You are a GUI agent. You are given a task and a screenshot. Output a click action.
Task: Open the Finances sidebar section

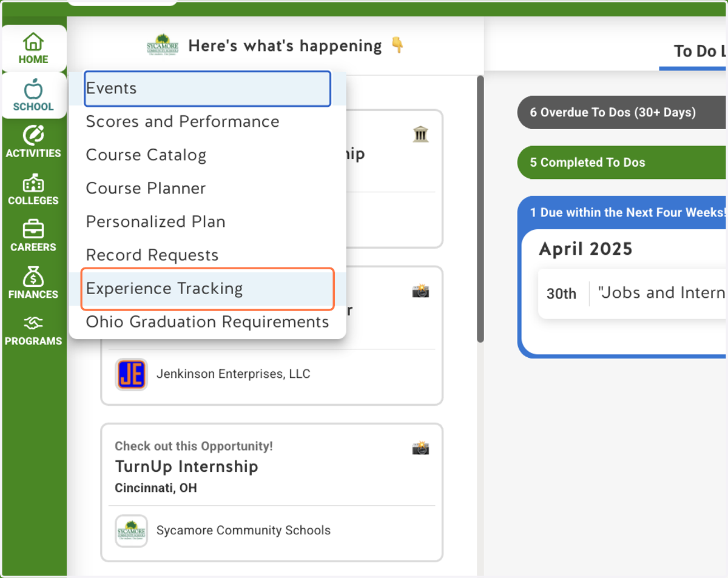pyautogui.click(x=33, y=283)
